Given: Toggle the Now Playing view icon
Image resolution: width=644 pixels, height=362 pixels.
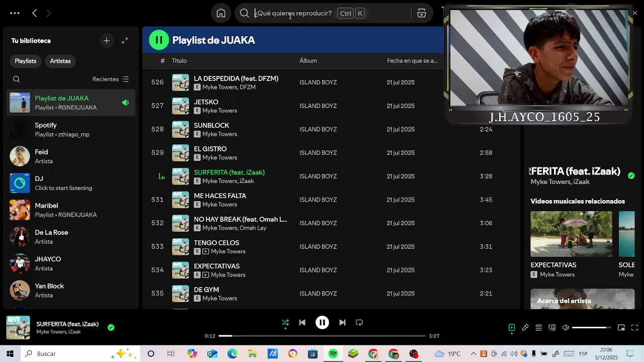Looking at the screenshot, I should pyautogui.click(x=512, y=328).
